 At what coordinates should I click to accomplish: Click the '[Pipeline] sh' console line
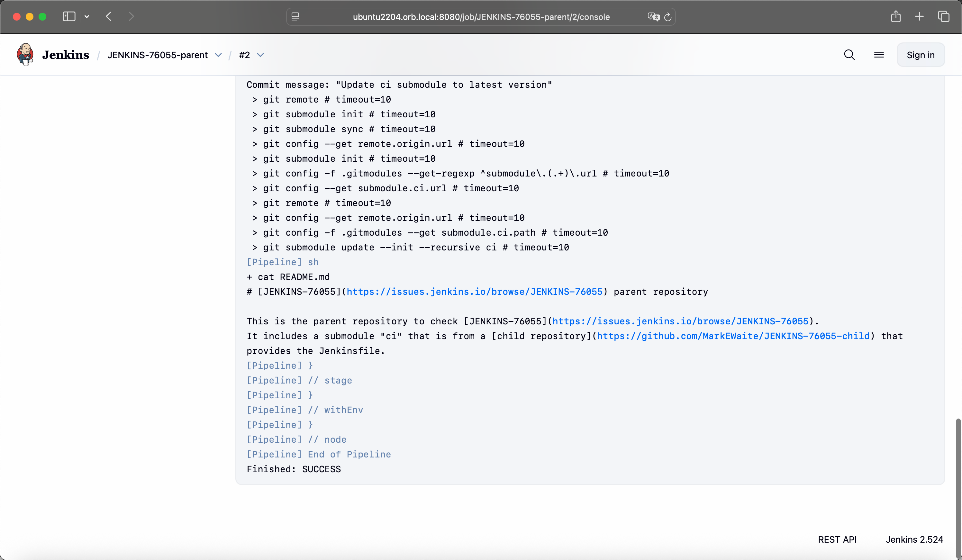pos(283,262)
